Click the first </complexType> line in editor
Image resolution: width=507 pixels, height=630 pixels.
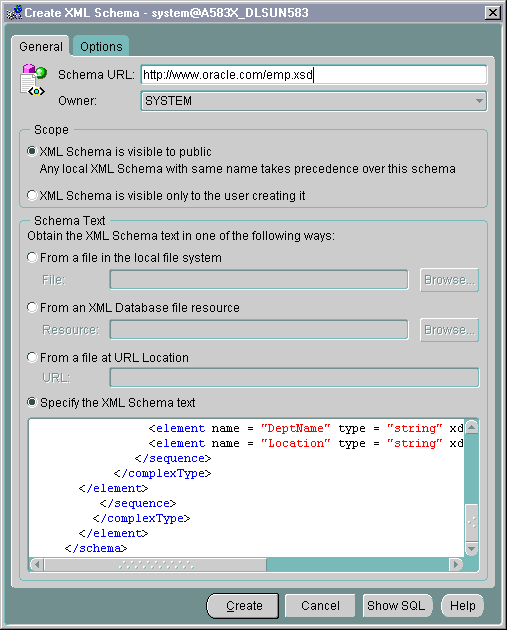pyautogui.click(x=162, y=473)
